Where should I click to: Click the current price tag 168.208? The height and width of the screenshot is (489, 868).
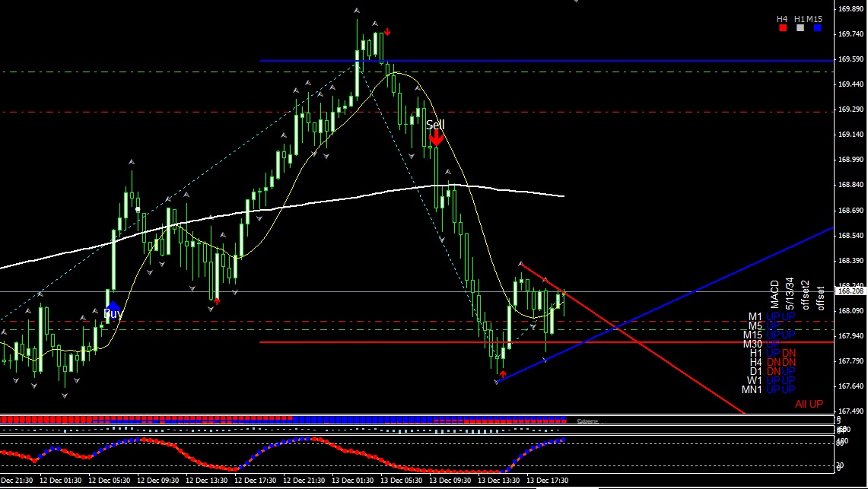click(851, 291)
